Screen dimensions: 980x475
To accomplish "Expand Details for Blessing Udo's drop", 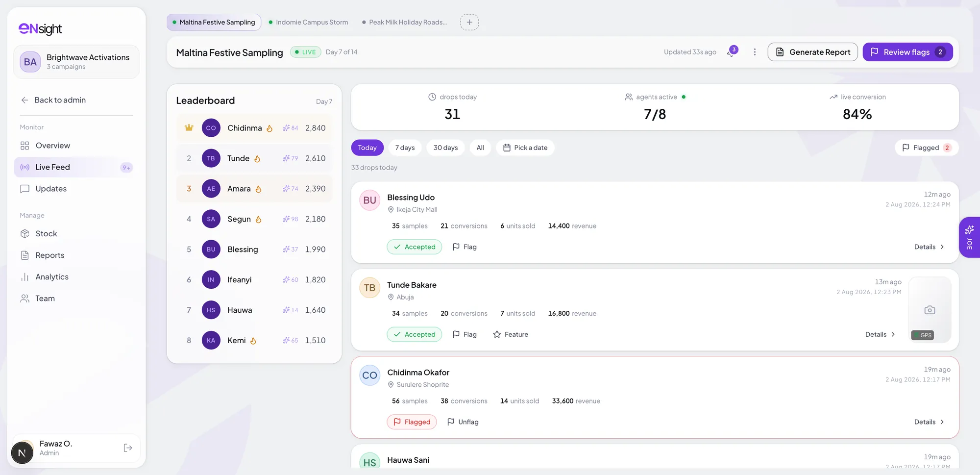I will [929, 247].
